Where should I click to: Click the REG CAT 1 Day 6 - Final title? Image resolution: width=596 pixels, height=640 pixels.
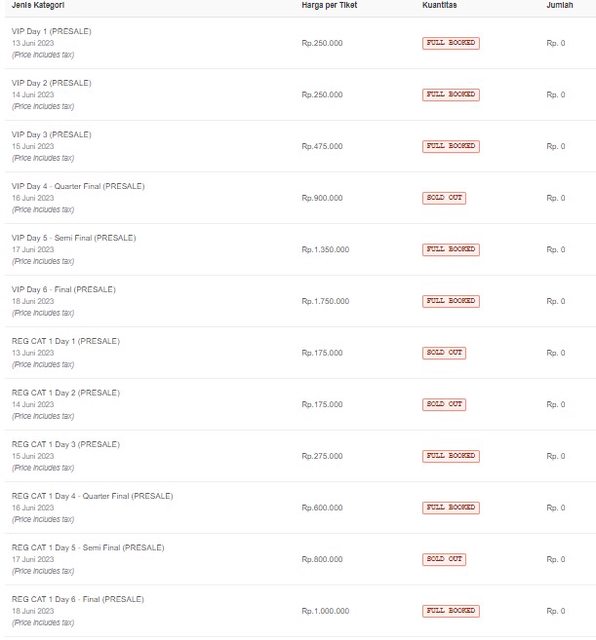(x=78, y=599)
